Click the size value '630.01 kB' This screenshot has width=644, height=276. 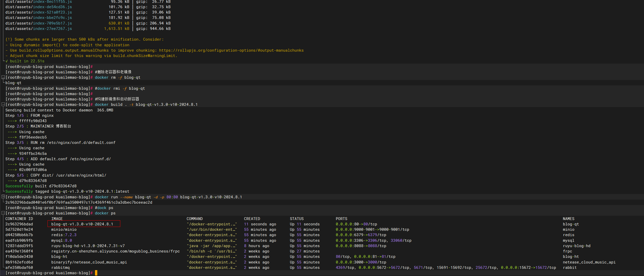pyautogui.click(x=119, y=23)
